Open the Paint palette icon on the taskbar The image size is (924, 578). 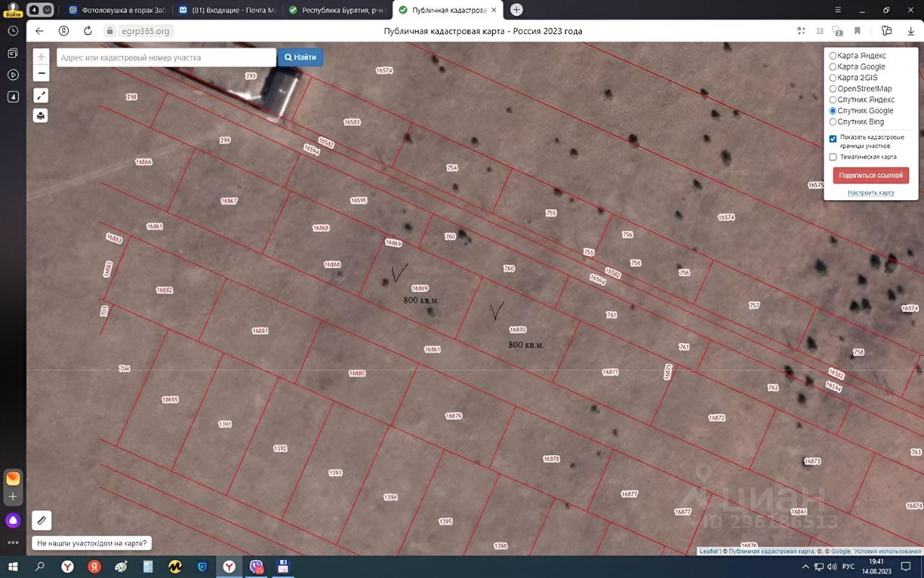[x=121, y=566]
